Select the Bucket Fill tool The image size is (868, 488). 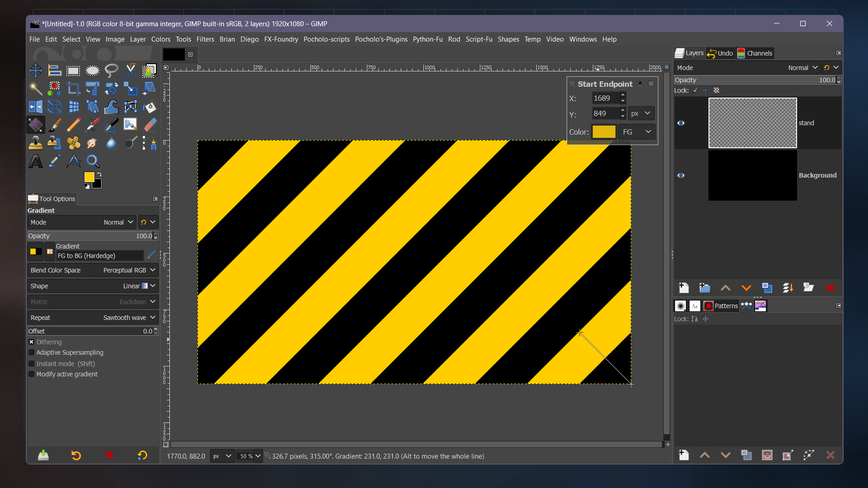tap(149, 107)
